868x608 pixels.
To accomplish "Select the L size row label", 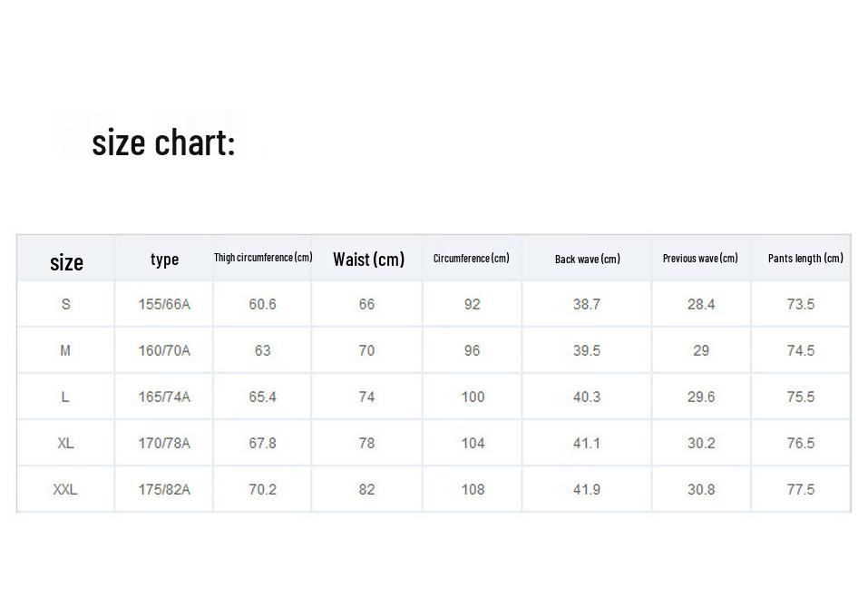I will tap(65, 397).
